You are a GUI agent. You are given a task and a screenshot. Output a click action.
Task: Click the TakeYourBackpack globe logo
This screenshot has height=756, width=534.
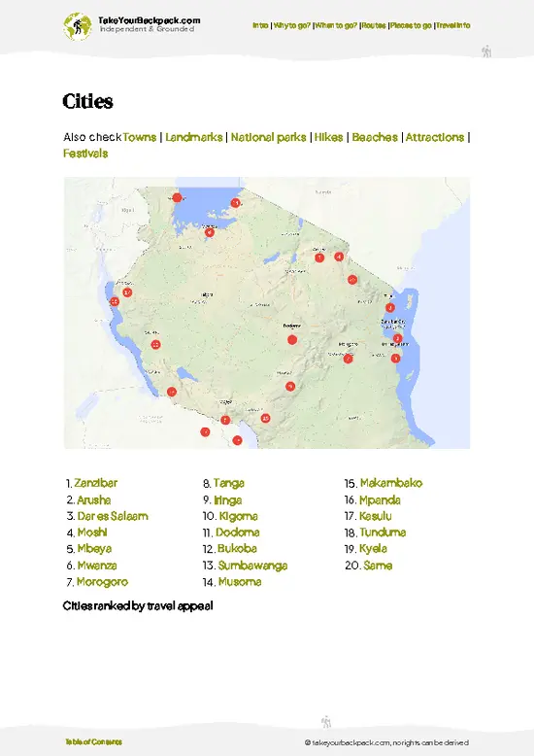click(x=77, y=26)
